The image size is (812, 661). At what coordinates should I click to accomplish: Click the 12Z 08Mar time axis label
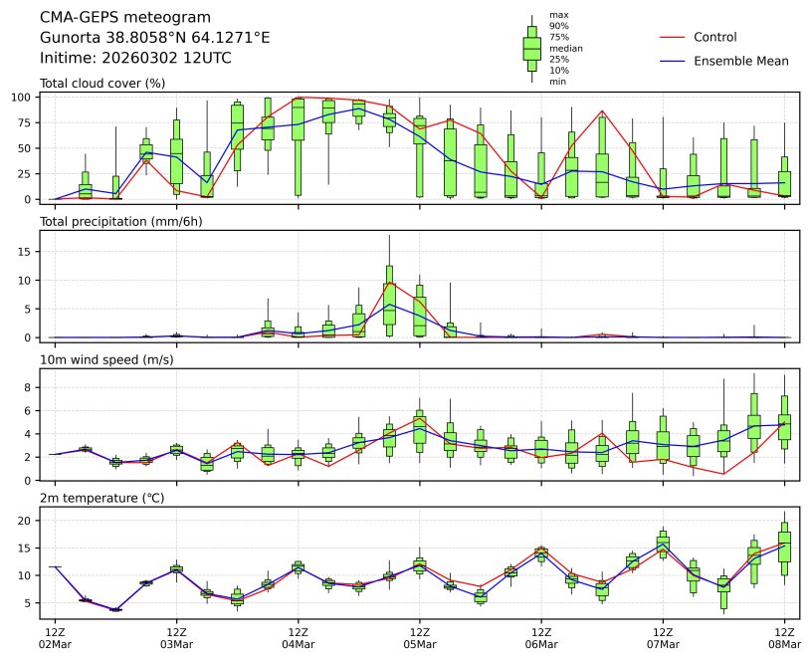click(x=784, y=638)
